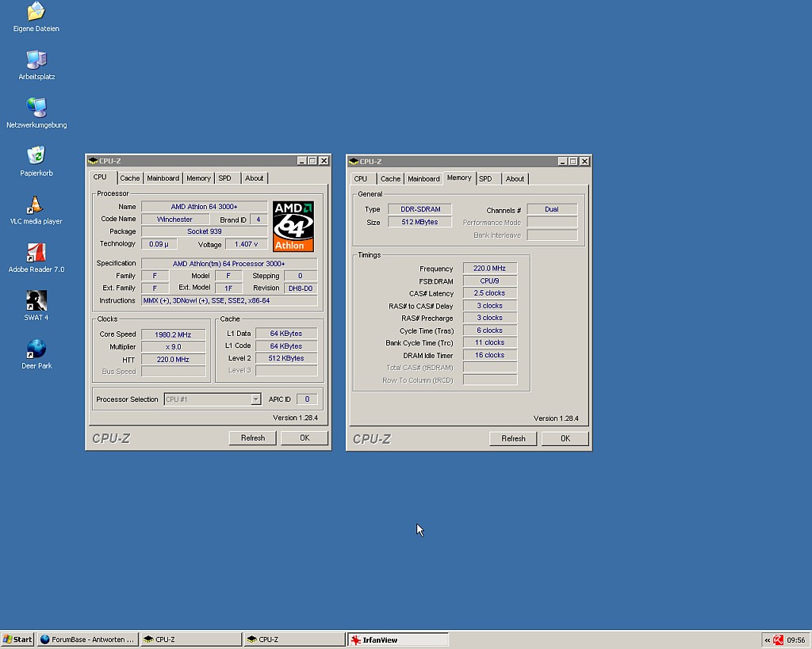Open Cache tab in left CPU-Z window
The width and height of the screenshot is (812, 649).
pos(130,178)
